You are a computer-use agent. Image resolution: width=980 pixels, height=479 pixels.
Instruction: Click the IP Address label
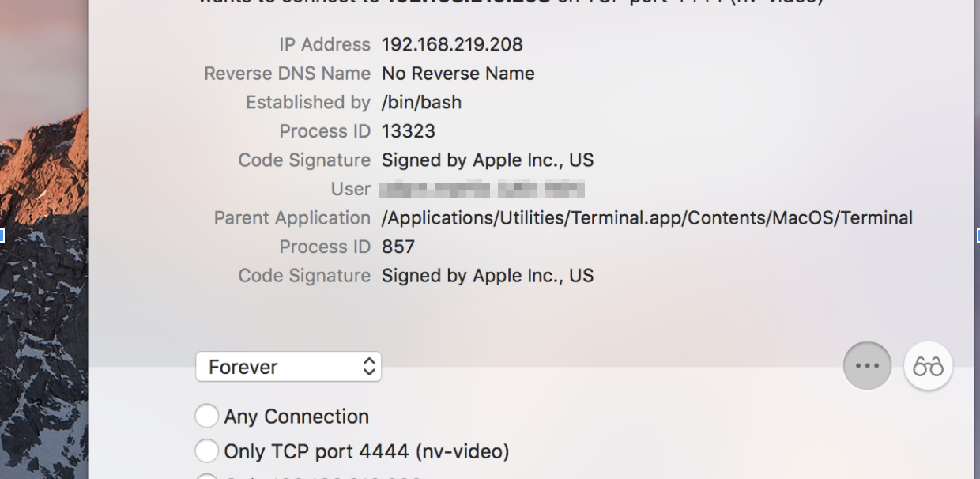324,44
